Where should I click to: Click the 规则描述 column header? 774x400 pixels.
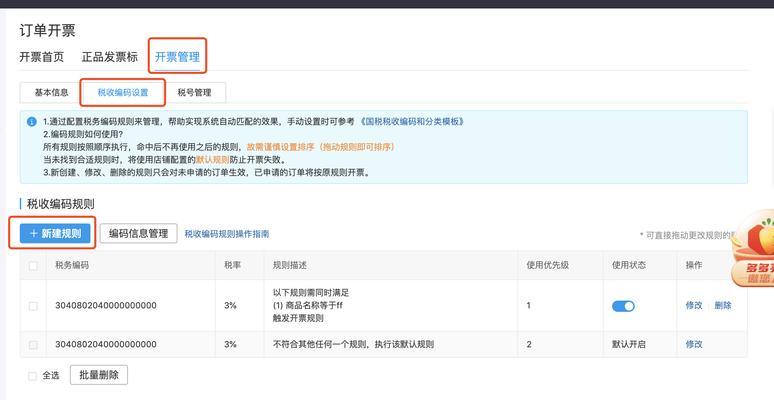(290, 265)
